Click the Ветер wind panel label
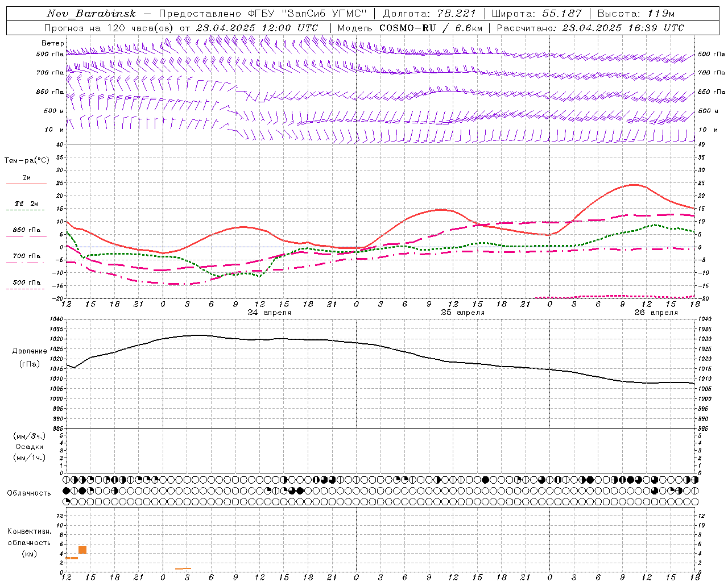 [52, 43]
